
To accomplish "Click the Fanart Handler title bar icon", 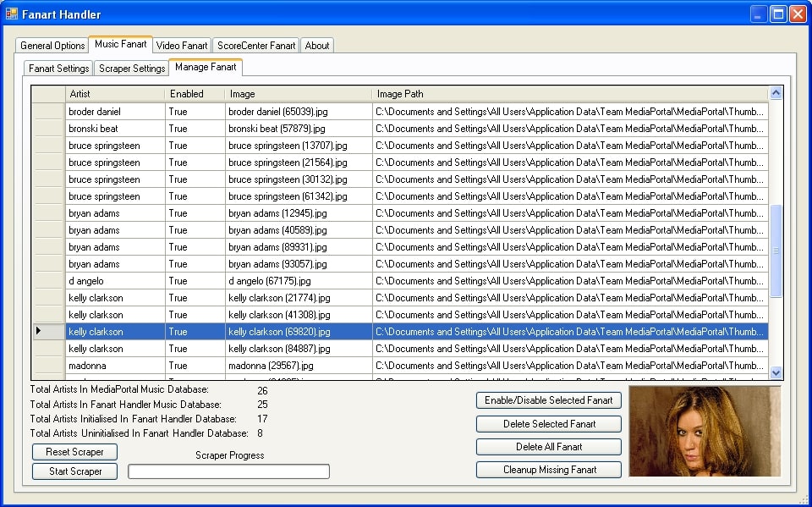I will tap(12, 14).
